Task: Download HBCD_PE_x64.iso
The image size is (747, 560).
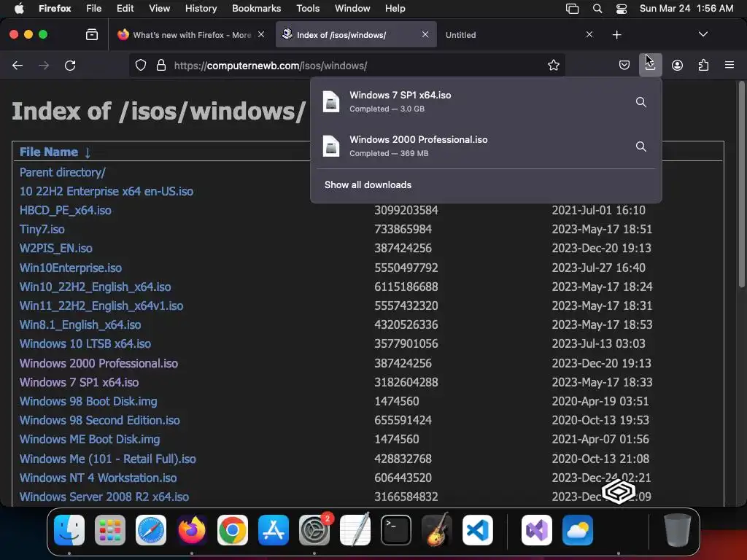Action: [65, 211]
